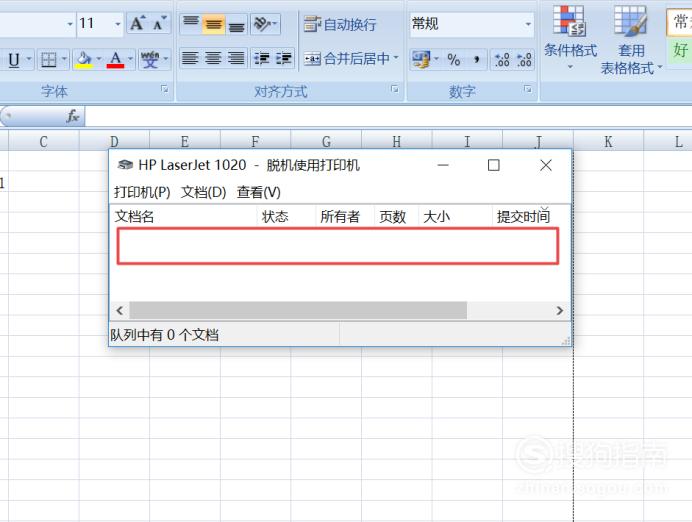Align text right

pos(236,59)
